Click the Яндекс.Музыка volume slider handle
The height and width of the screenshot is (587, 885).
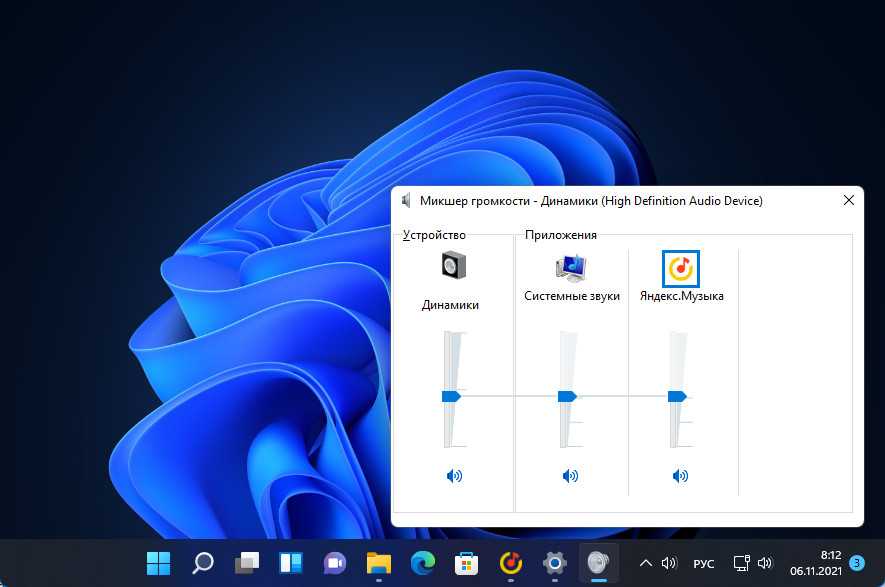pos(677,396)
